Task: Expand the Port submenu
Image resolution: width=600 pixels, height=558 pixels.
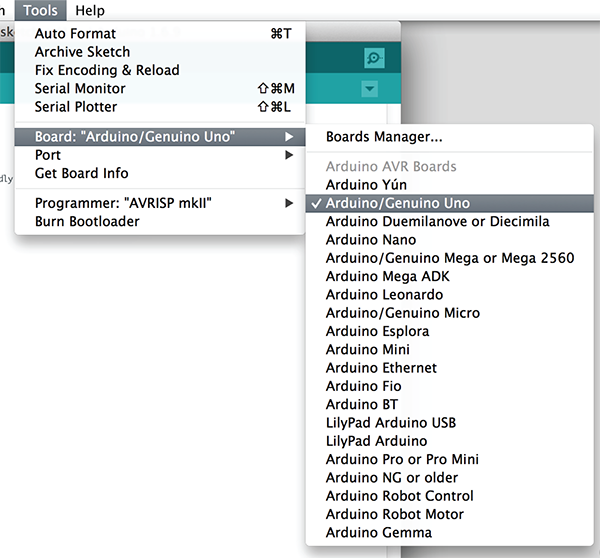Action: pyautogui.click(x=160, y=155)
